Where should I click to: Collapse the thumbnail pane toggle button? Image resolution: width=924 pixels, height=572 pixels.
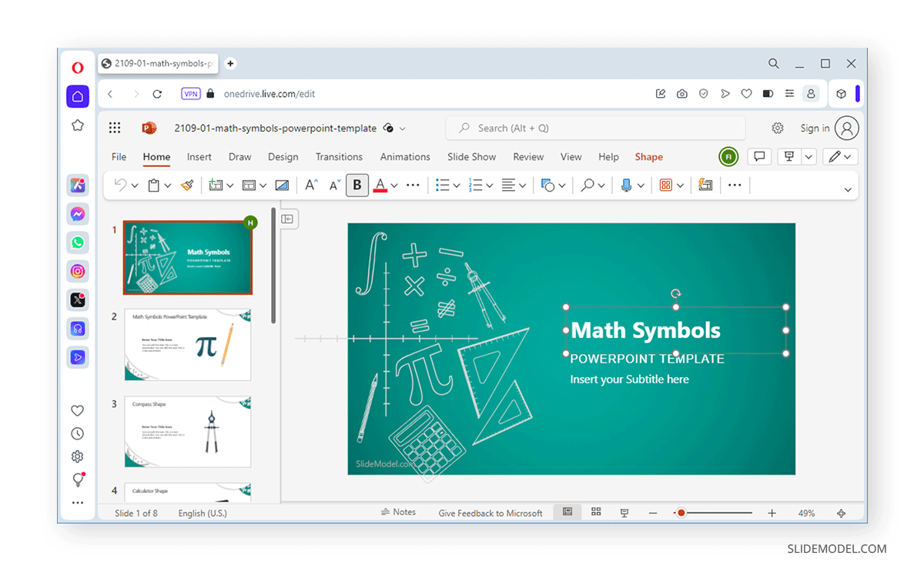coord(287,219)
